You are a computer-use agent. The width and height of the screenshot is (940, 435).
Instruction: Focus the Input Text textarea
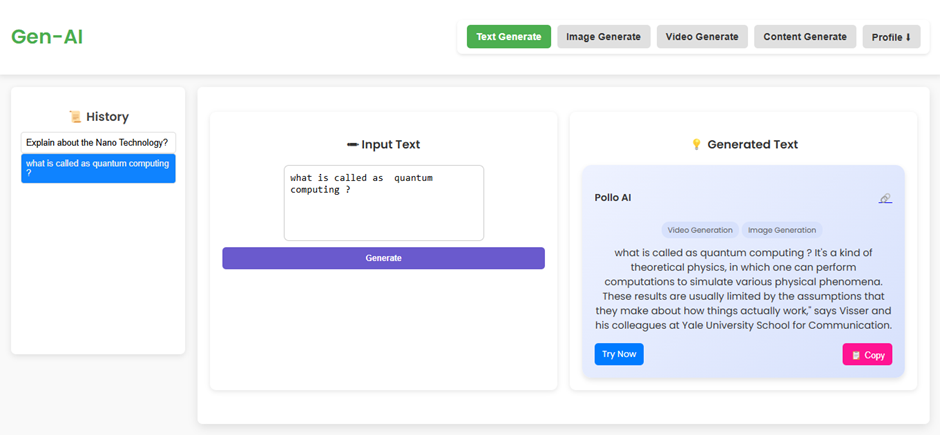tap(383, 203)
